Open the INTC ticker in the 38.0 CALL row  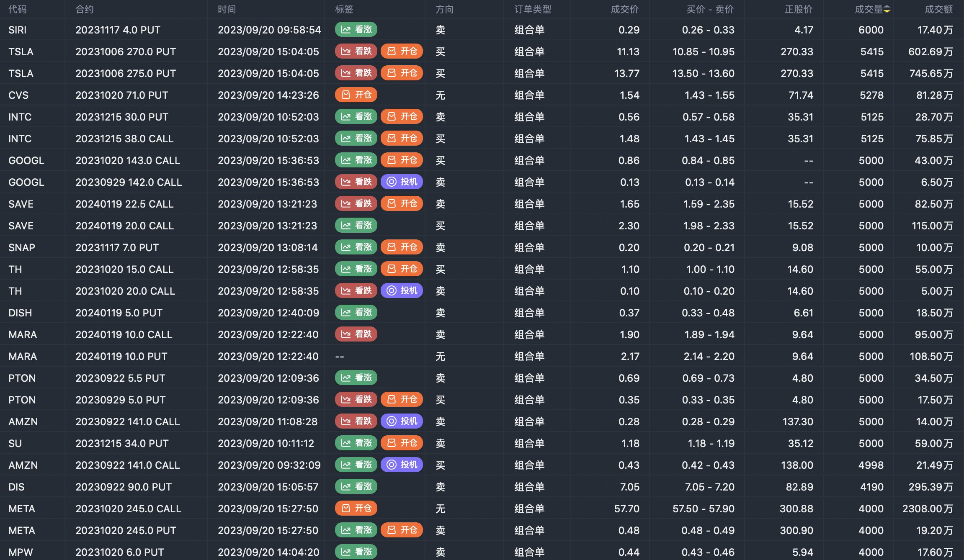pos(20,139)
